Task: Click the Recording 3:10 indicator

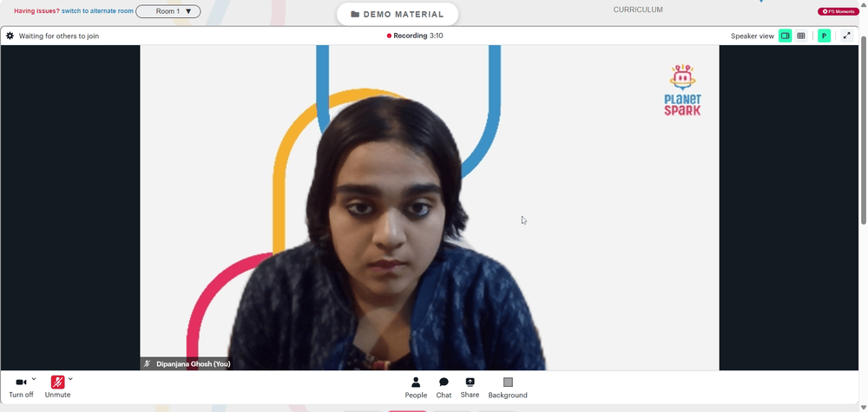Action: pos(415,36)
